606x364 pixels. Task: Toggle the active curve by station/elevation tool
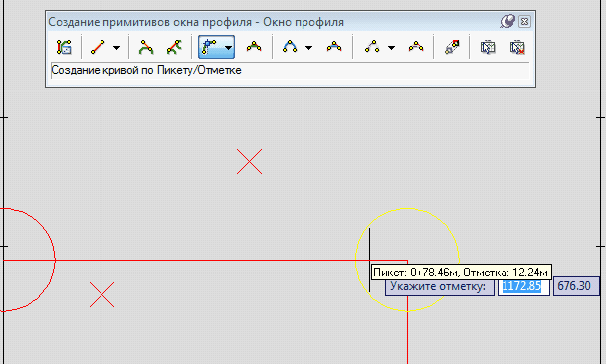tap(210, 47)
